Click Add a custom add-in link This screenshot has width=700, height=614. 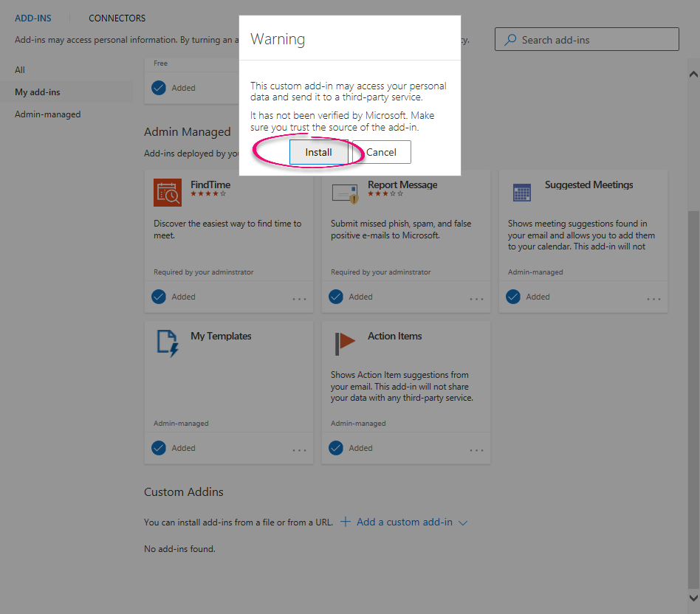point(405,522)
